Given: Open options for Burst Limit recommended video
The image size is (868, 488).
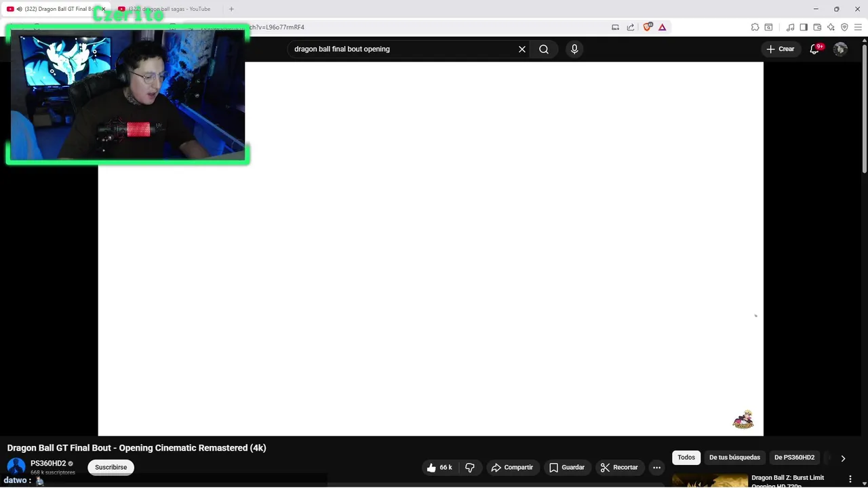Looking at the screenshot, I should pyautogui.click(x=850, y=479).
